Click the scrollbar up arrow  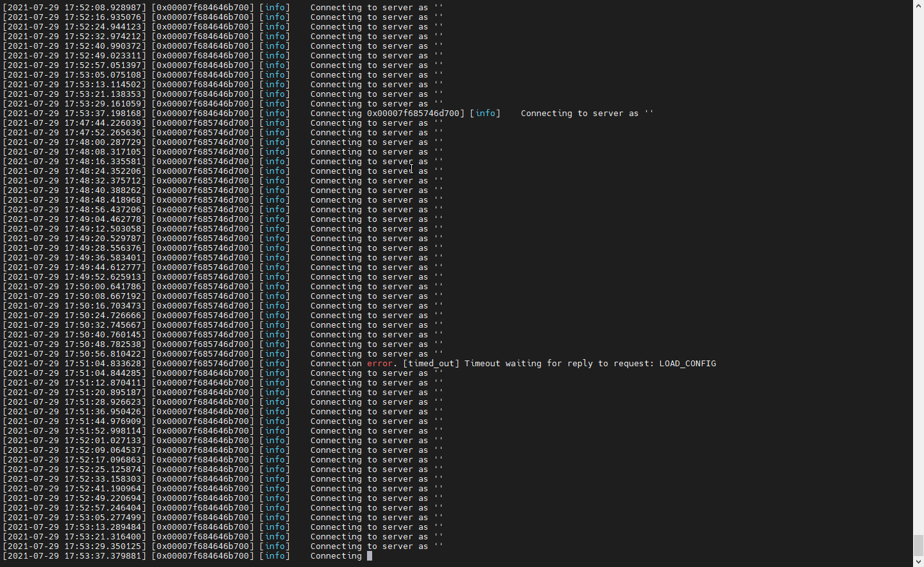click(919, 5)
